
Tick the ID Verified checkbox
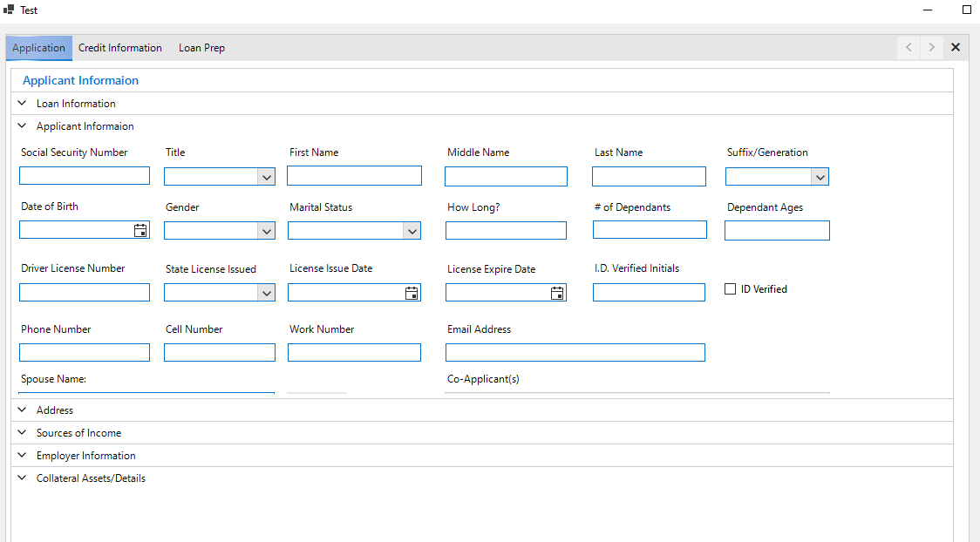[x=731, y=289]
